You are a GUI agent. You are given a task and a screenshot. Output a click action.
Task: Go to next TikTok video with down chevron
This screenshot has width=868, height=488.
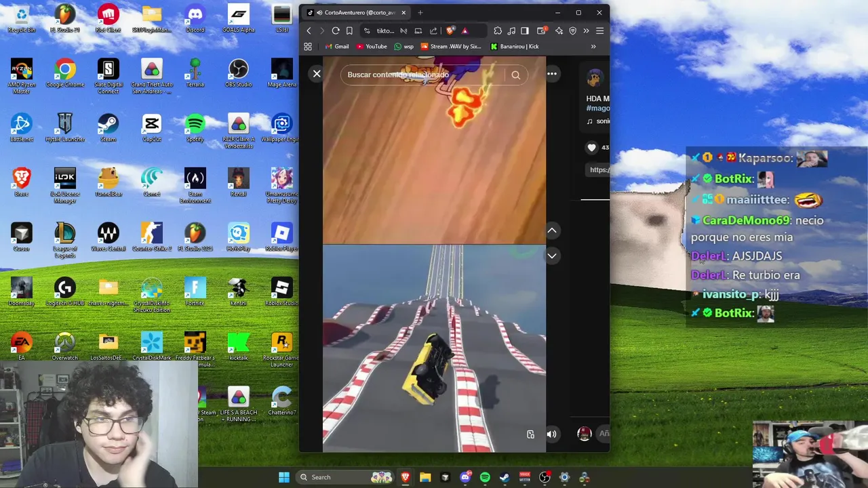552,256
